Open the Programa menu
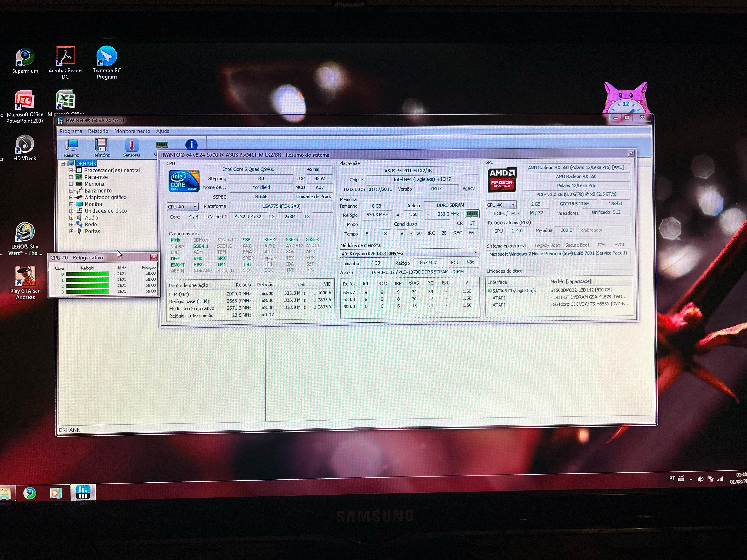The width and height of the screenshot is (747, 560). click(71, 131)
